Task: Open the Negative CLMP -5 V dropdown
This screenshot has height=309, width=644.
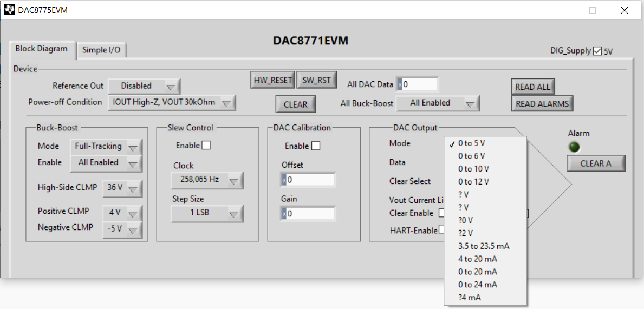Action: (122, 229)
